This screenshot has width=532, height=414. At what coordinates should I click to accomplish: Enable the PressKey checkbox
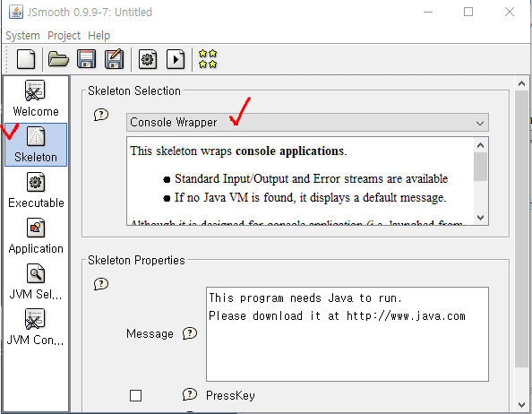point(136,395)
